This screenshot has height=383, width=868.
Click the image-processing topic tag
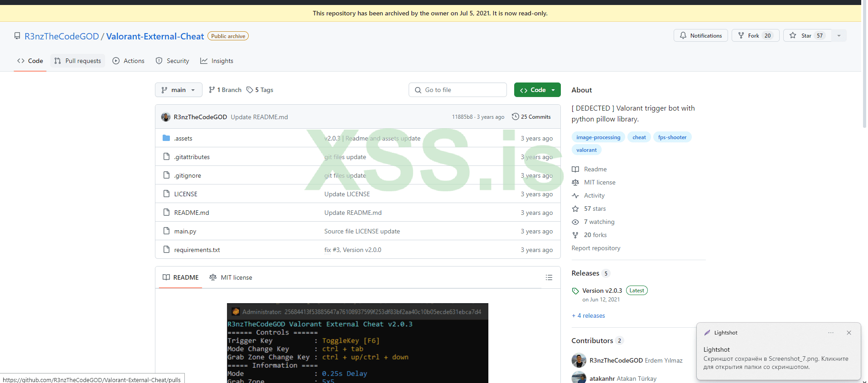598,137
